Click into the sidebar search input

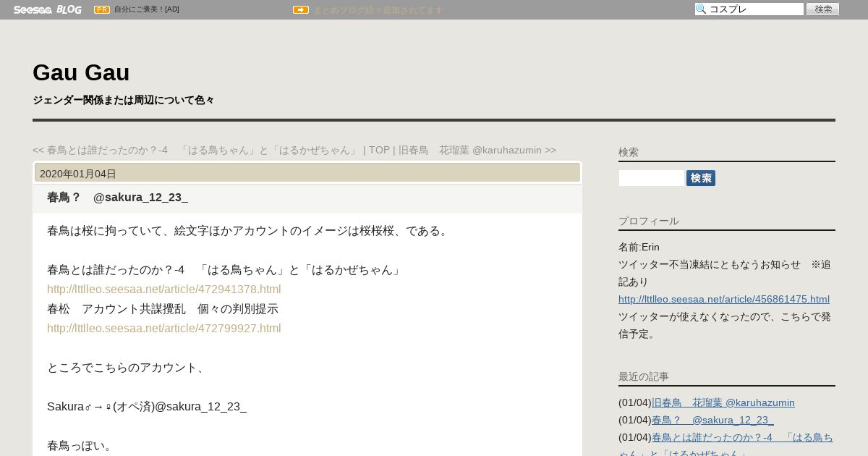(651, 178)
